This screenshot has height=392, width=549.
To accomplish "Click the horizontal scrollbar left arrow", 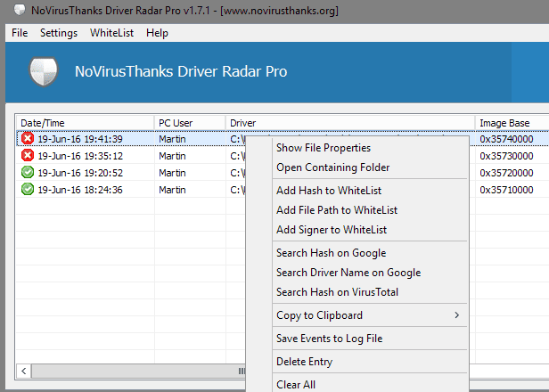I will click(24, 371).
